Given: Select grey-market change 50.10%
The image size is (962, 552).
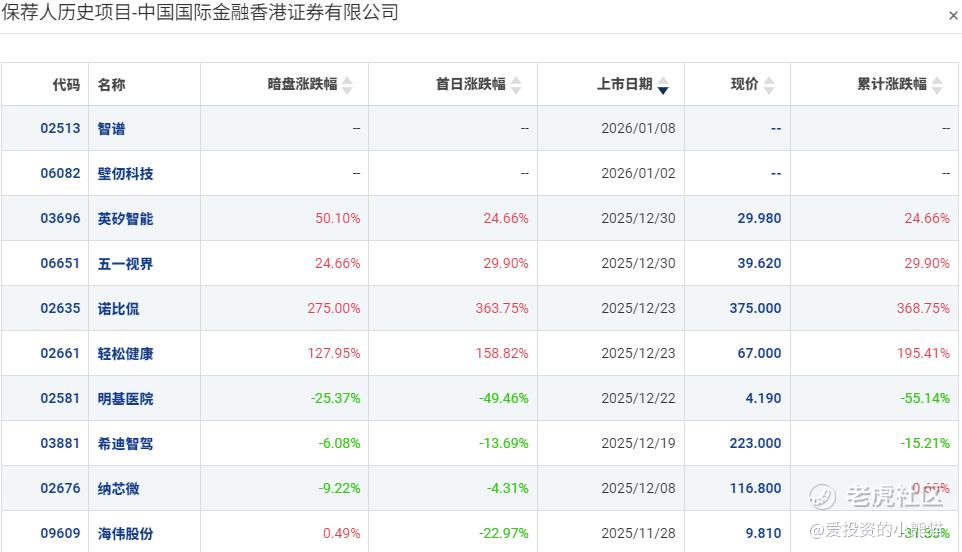Looking at the screenshot, I should coord(337,218).
